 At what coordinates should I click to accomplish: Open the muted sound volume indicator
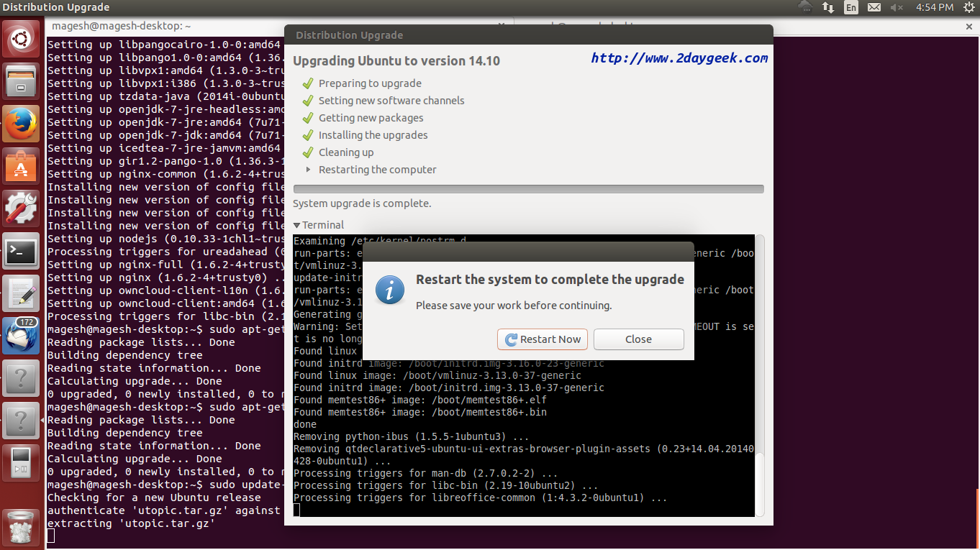897,8
